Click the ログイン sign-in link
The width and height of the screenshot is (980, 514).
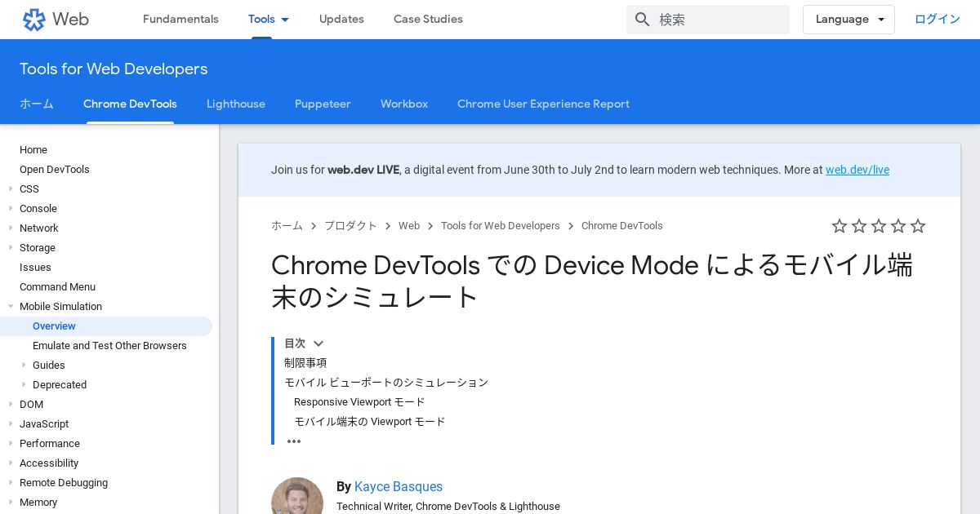[938, 20]
